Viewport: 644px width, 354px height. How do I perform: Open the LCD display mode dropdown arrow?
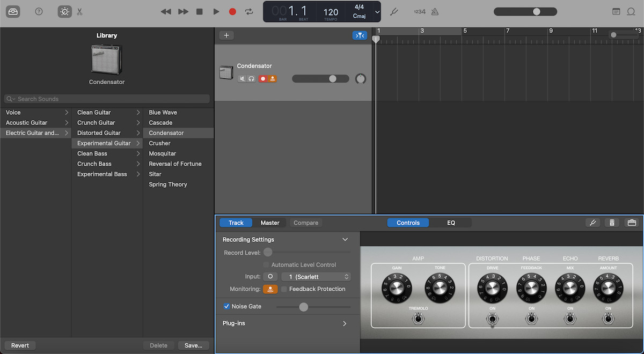point(377,12)
